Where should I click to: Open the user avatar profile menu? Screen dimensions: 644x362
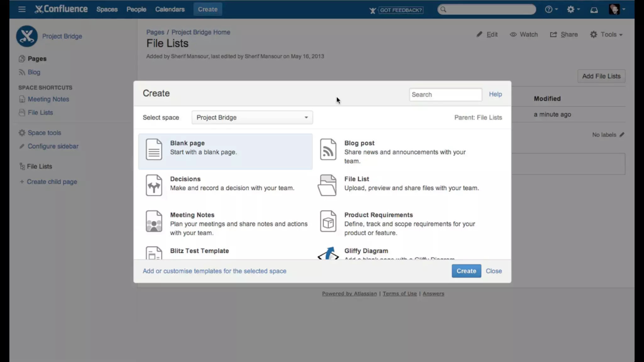(616, 9)
